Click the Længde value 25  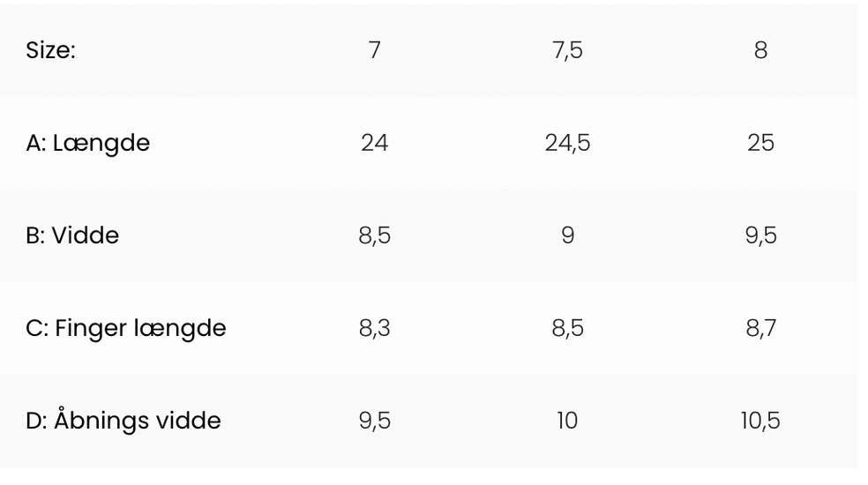click(760, 143)
